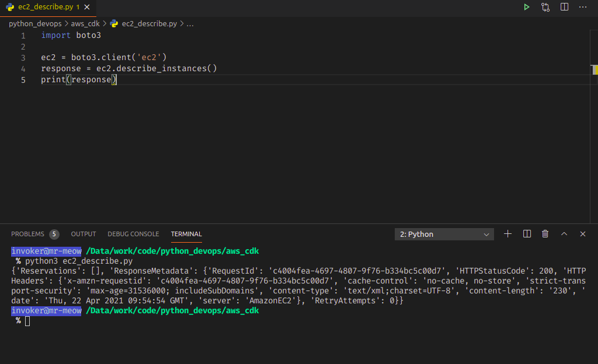Click the first 'invoker@mr-meow' prompt in terminal
Image resolution: width=598 pixels, height=364 pixels.
pyautogui.click(x=46, y=251)
